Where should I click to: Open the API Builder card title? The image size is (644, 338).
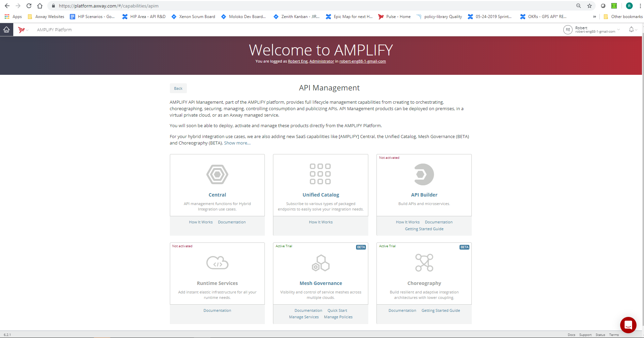click(424, 195)
